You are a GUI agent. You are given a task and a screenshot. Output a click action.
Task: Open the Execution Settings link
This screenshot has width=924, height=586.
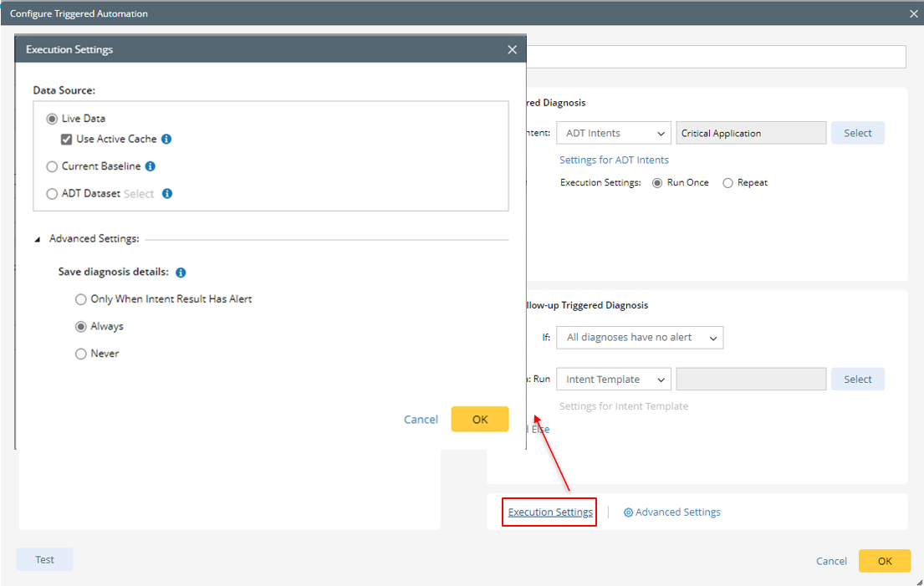550,512
